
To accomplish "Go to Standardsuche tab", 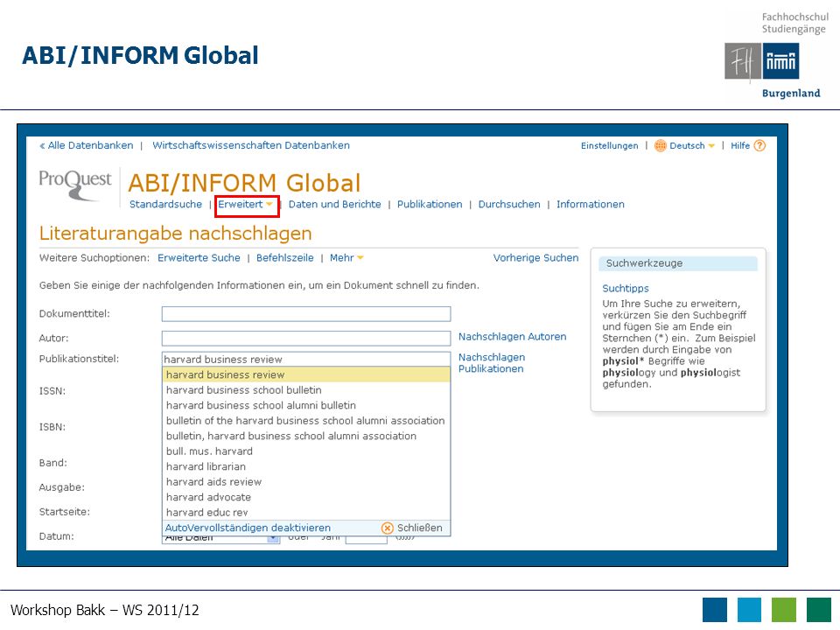I will [x=165, y=204].
